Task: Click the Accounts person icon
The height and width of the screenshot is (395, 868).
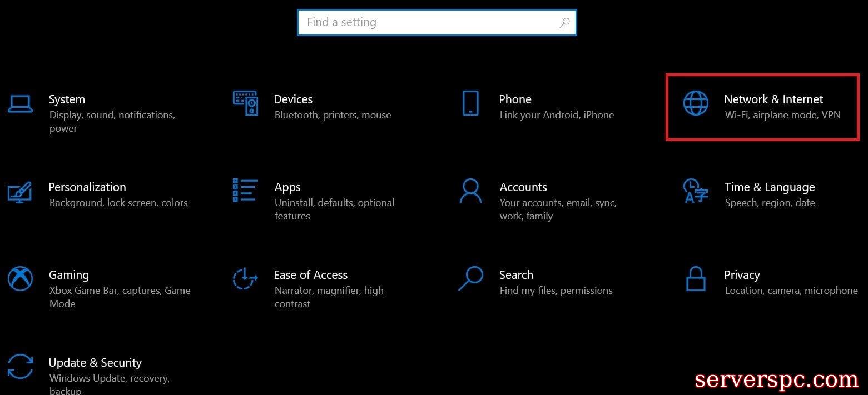Action: click(x=470, y=191)
